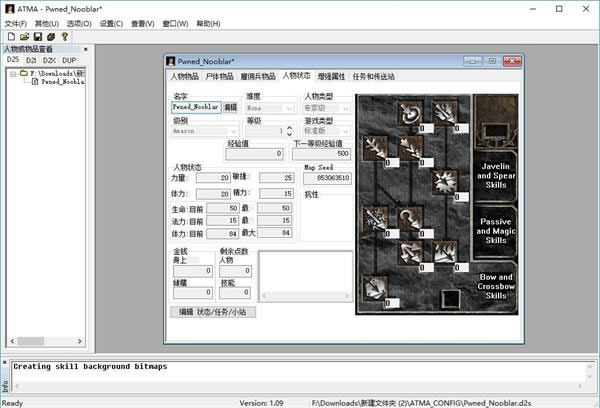600x408 pixels.
Task: Increase the 等级 level with up arrow
Action: coord(289,128)
